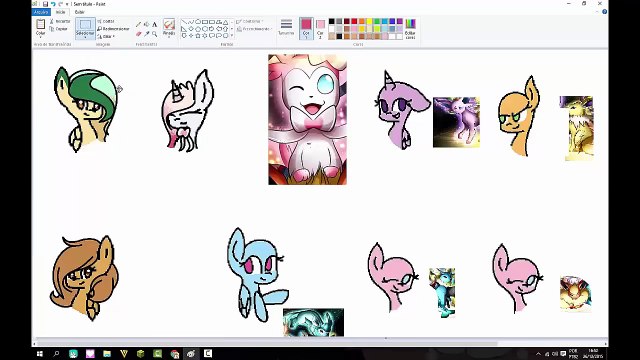Open the File Explorer taskbar icon
Screen dimensions: 640x360
107,353
